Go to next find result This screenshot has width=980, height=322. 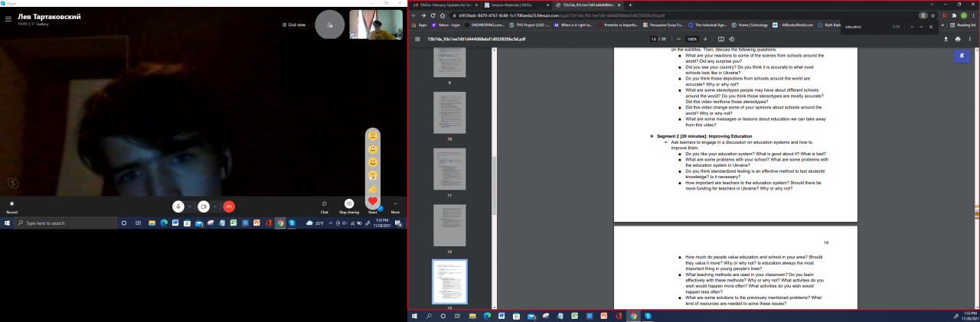point(922,27)
